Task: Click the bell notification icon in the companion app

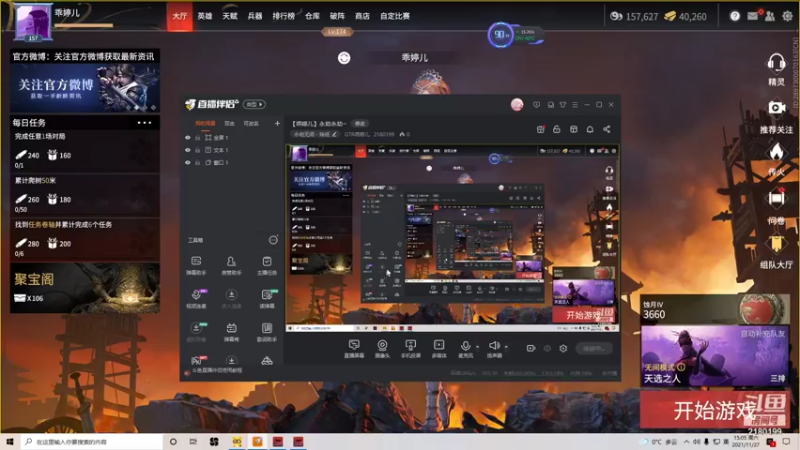Action: (590, 130)
